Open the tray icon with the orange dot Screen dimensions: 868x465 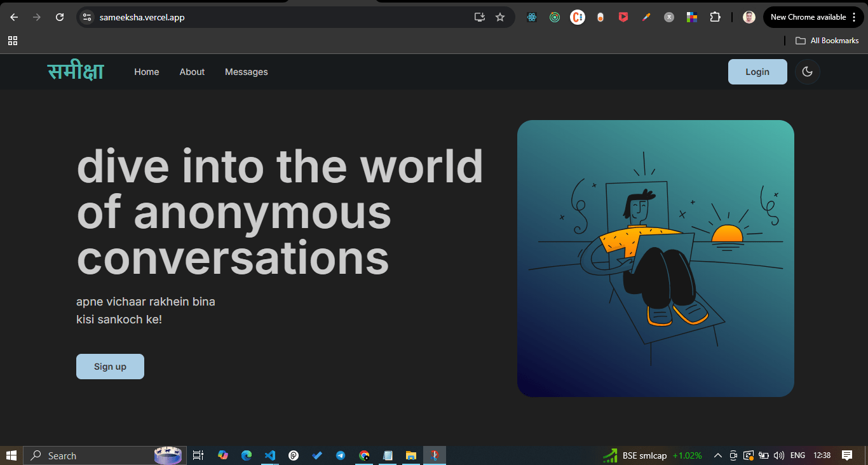pyautogui.click(x=749, y=455)
